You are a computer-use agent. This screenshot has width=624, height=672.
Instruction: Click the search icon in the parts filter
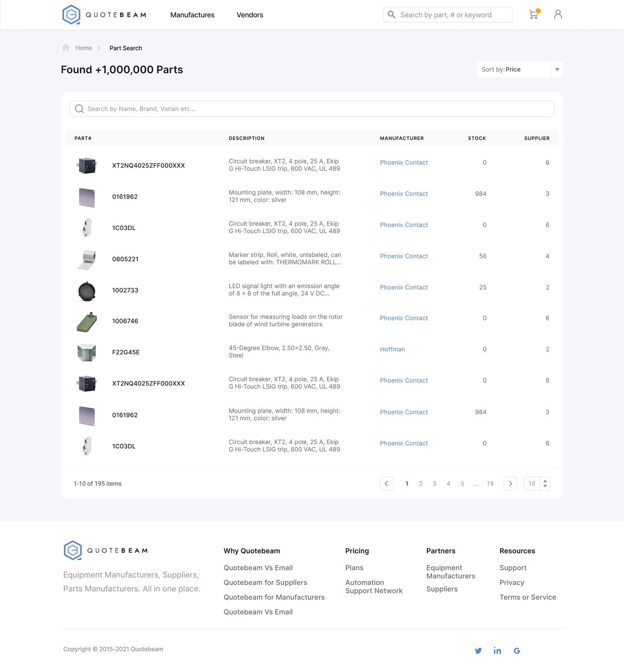pyautogui.click(x=79, y=109)
